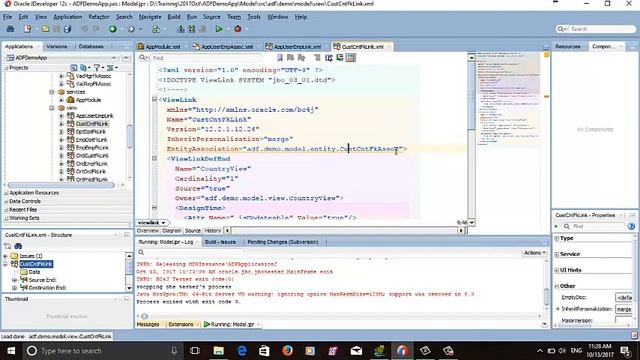Click the Navigator Display Options icon
This screenshot has height=360, width=640.
coord(110,67)
